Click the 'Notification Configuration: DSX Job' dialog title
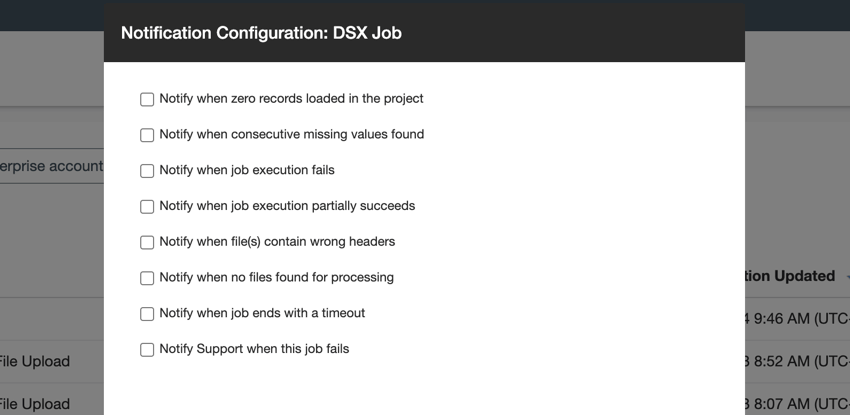 (261, 33)
